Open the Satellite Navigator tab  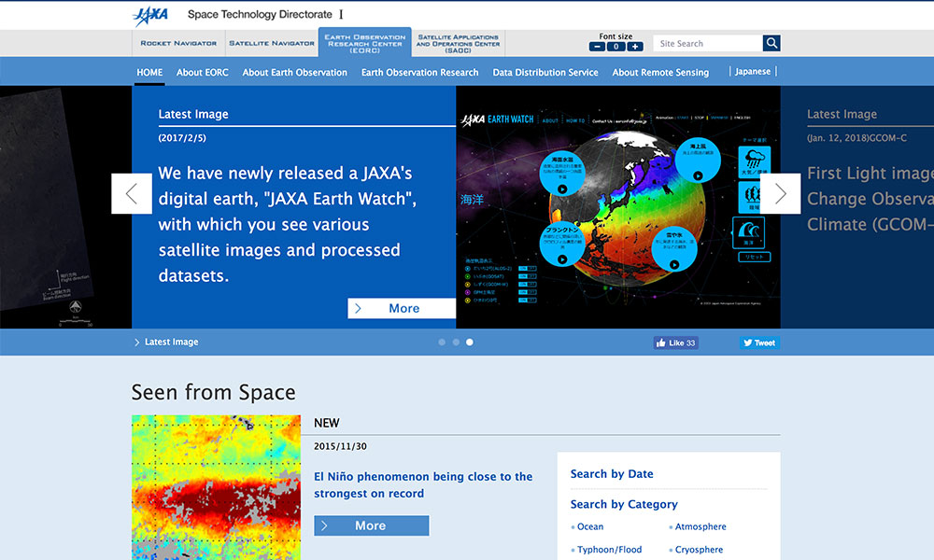pos(272,43)
